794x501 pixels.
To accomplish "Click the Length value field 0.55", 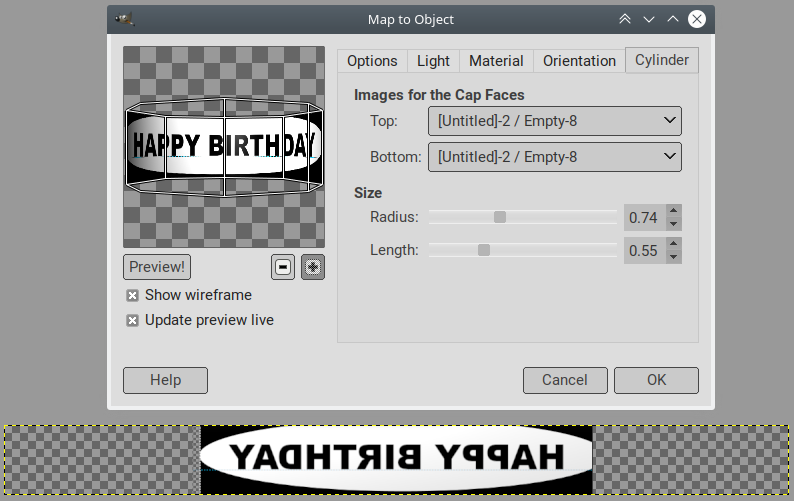I will click(x=645, y=251).
